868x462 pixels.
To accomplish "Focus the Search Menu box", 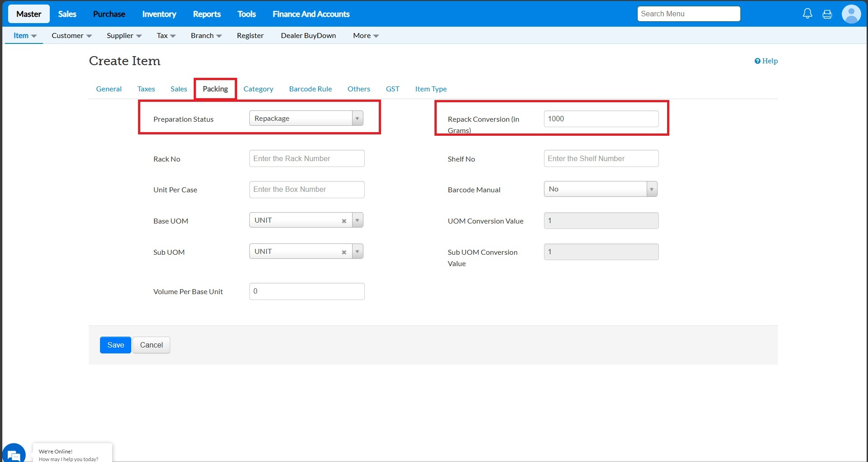I will pos(688,14).
